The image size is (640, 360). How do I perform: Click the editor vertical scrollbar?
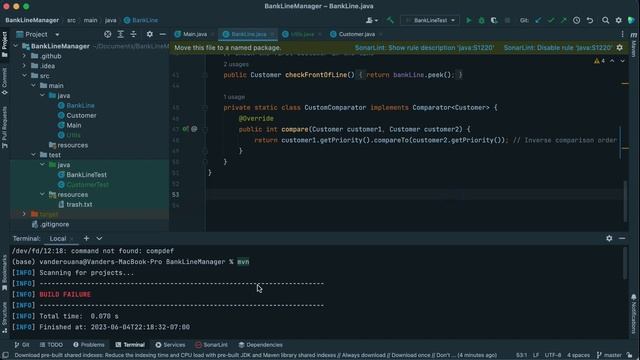[625, 202]
